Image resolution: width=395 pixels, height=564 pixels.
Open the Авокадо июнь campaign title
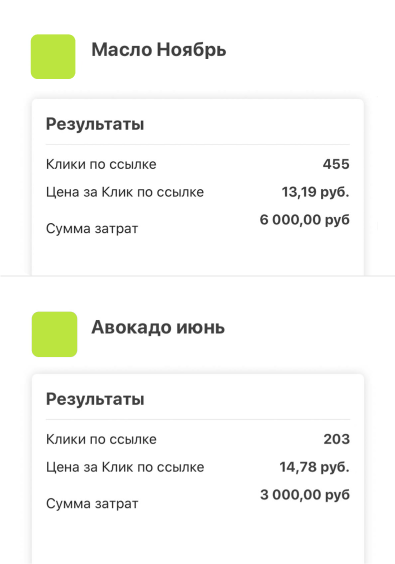(x=158, y=327)
